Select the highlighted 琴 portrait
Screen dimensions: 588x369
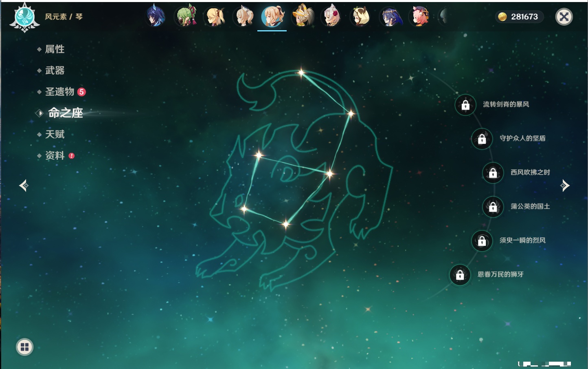click(x=272, y=16)
